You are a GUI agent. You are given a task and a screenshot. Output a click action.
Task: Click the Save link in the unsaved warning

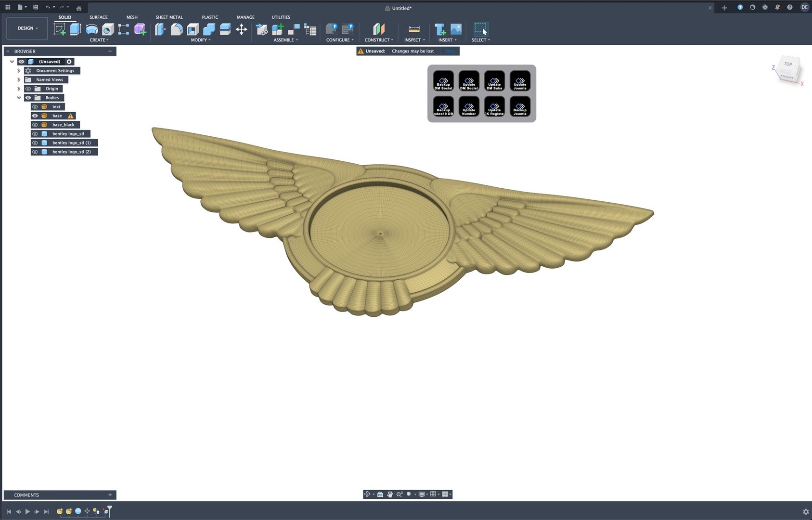click(x=450, y=51)
